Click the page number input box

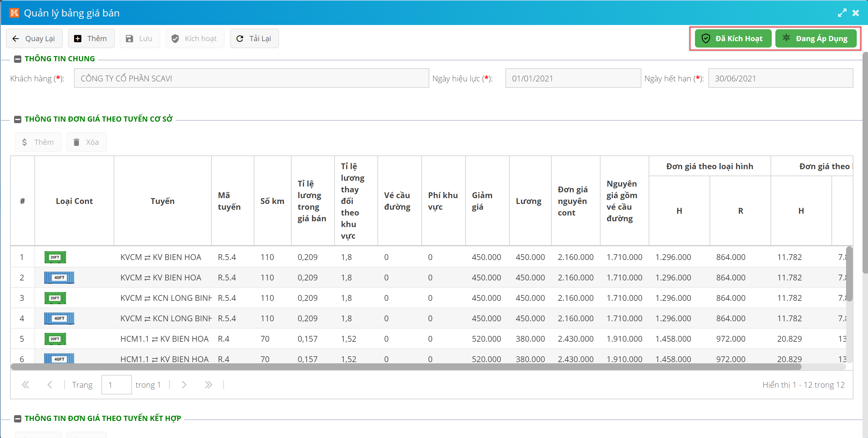tap(116, 384)
